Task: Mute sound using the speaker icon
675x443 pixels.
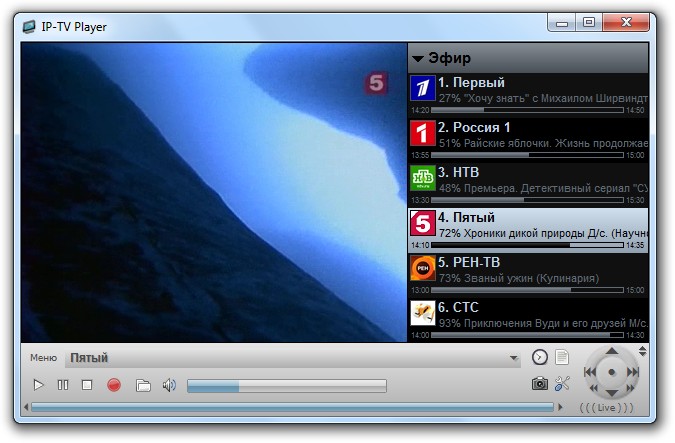Action: [x=169, y=385]
